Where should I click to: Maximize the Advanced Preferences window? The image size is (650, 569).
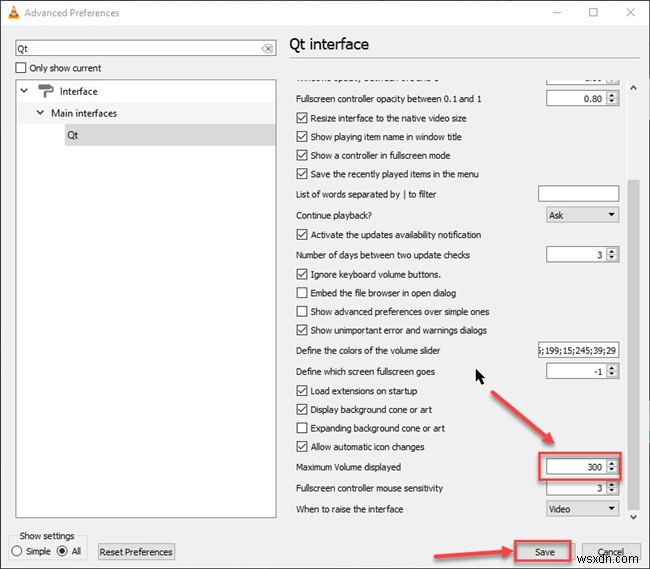(x=594, y=12)
